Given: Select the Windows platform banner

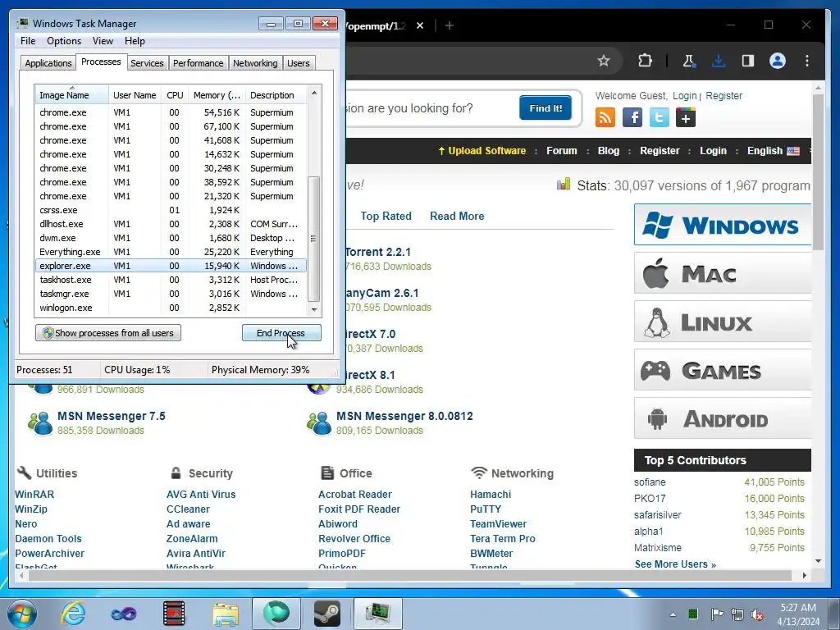Looking at the screenshot, I should 723,225.
